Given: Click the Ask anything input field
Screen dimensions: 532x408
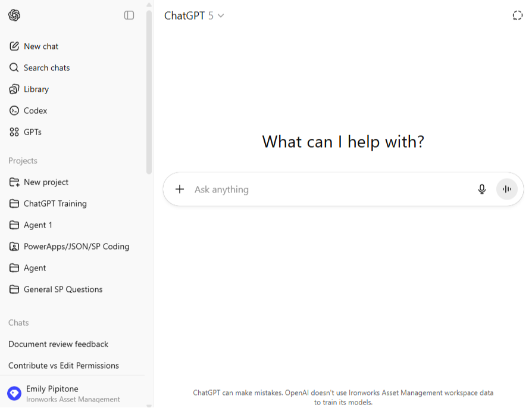Looking at the screenshot, I should (327, 189).
